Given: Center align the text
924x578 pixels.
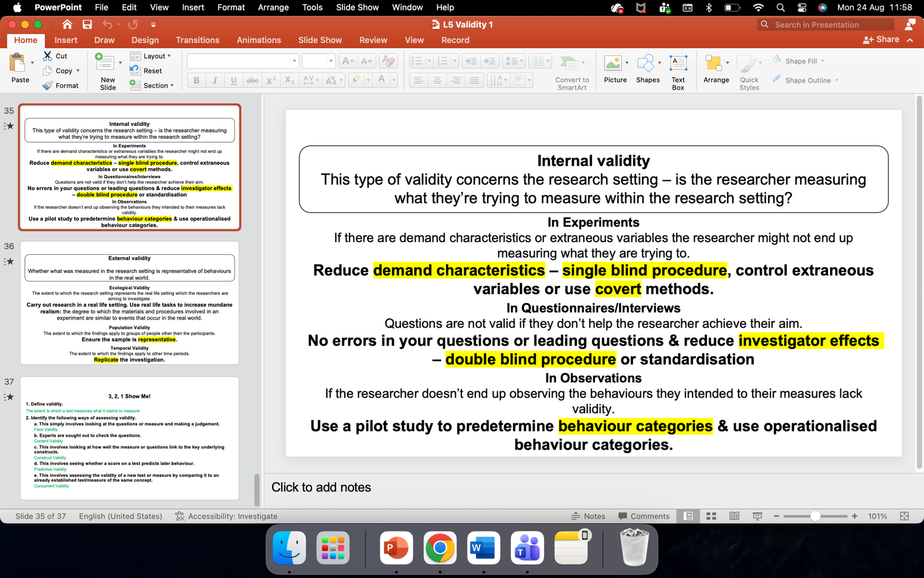Looking at the screenshot, I should click(437, 80).
